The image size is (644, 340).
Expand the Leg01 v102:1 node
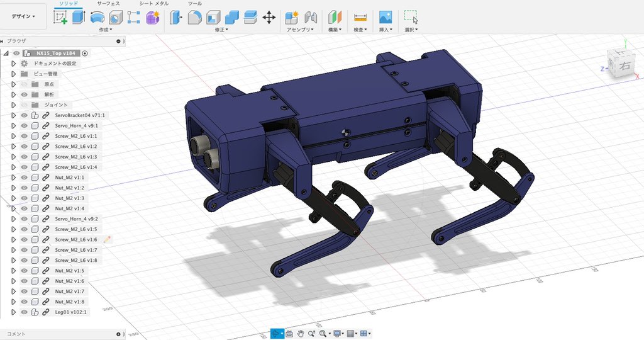14,312
